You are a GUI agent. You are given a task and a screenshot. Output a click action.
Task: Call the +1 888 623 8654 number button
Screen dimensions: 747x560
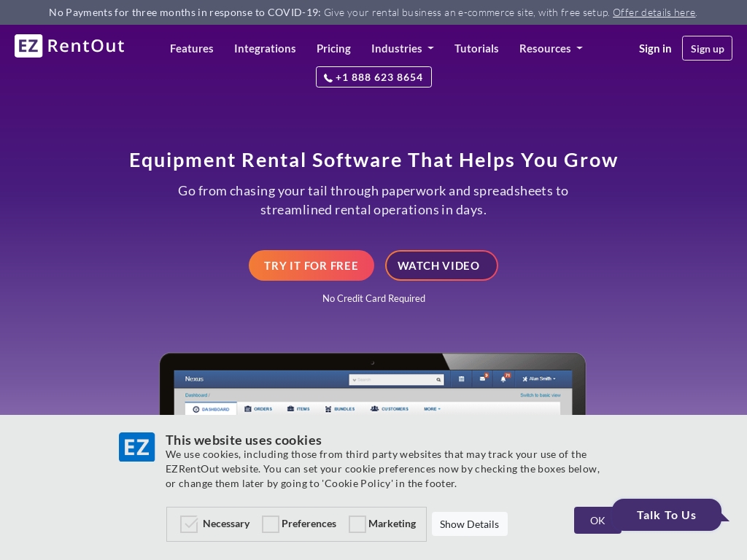373,77
